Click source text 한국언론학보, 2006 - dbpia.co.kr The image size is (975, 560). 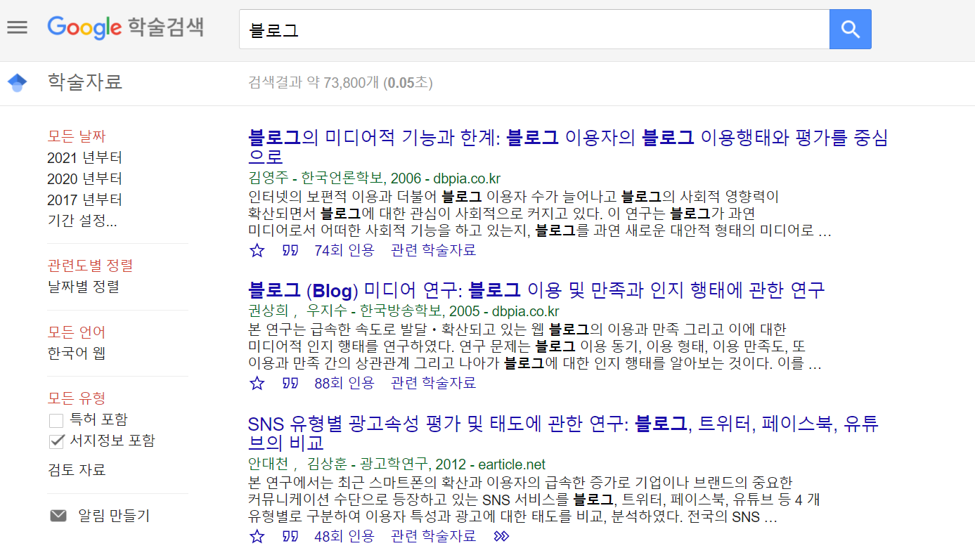point(401,178)
